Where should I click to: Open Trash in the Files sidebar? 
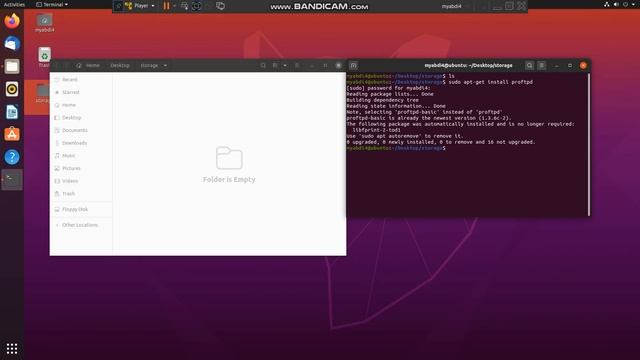(x=81, y=193)
